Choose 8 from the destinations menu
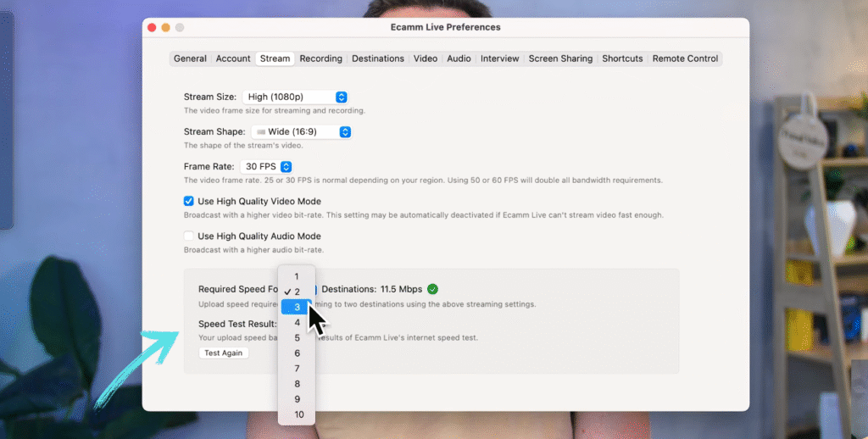868x439 pixels. coord(297,384)
